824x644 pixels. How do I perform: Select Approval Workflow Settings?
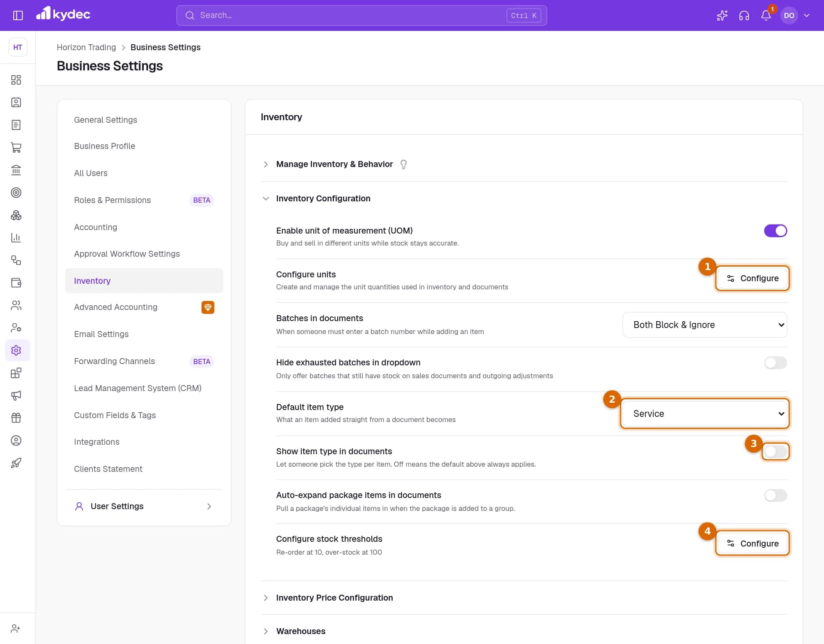click(144, 254)
